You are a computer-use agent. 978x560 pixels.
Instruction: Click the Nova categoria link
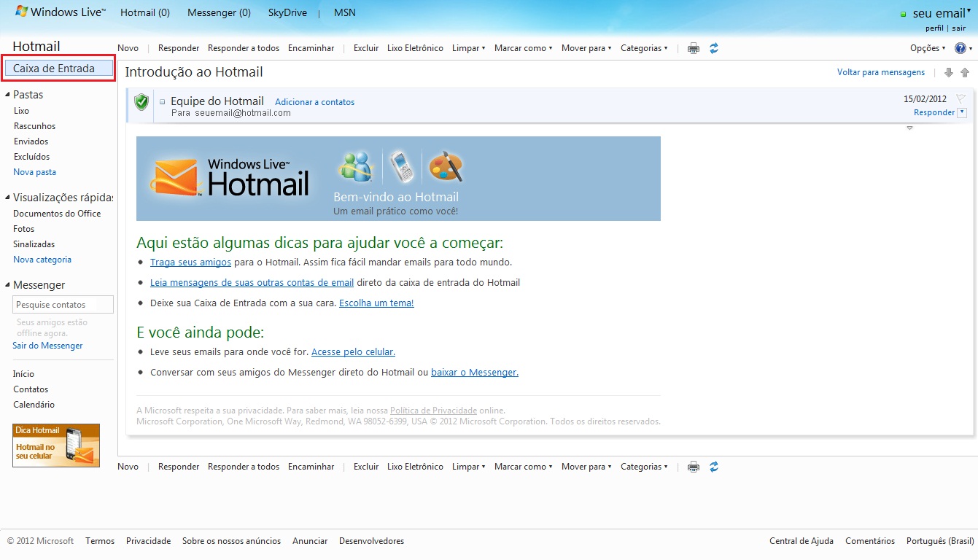[42, 260]
